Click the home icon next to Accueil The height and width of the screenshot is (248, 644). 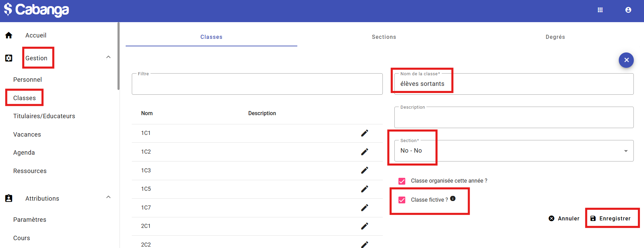coord(9,35)
